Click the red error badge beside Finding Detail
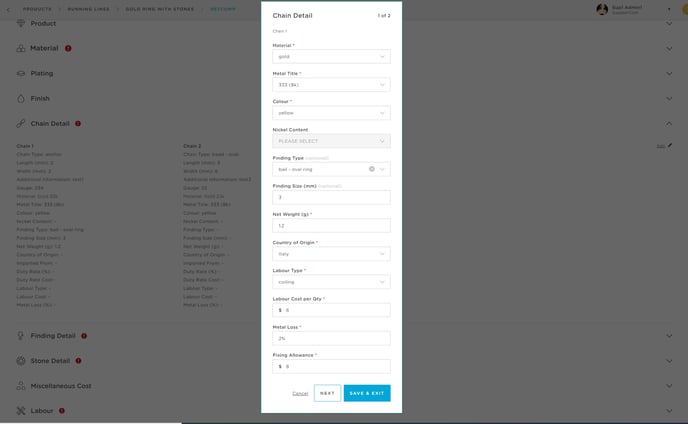Image resolution: width=688 pixels, height=424 pixels. pos(84,336)
